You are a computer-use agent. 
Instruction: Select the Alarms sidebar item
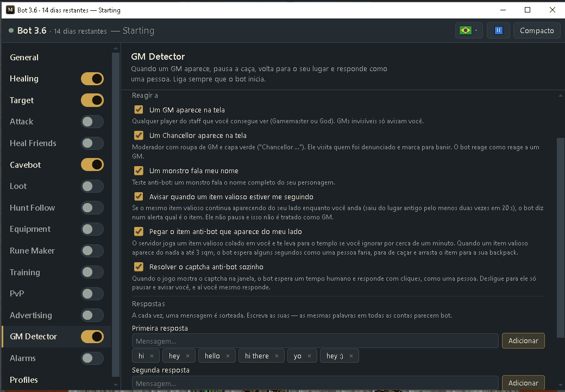click(23, 358)
